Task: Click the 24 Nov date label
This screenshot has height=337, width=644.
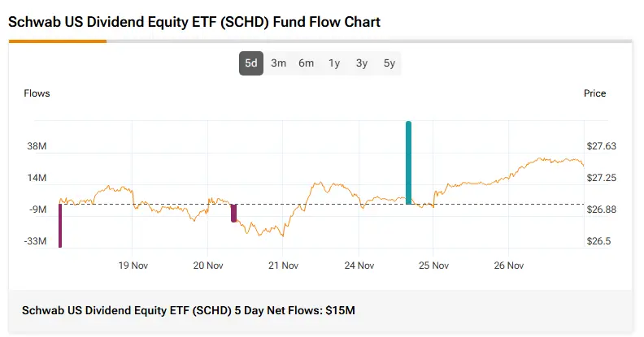Action: coord(359,266)
